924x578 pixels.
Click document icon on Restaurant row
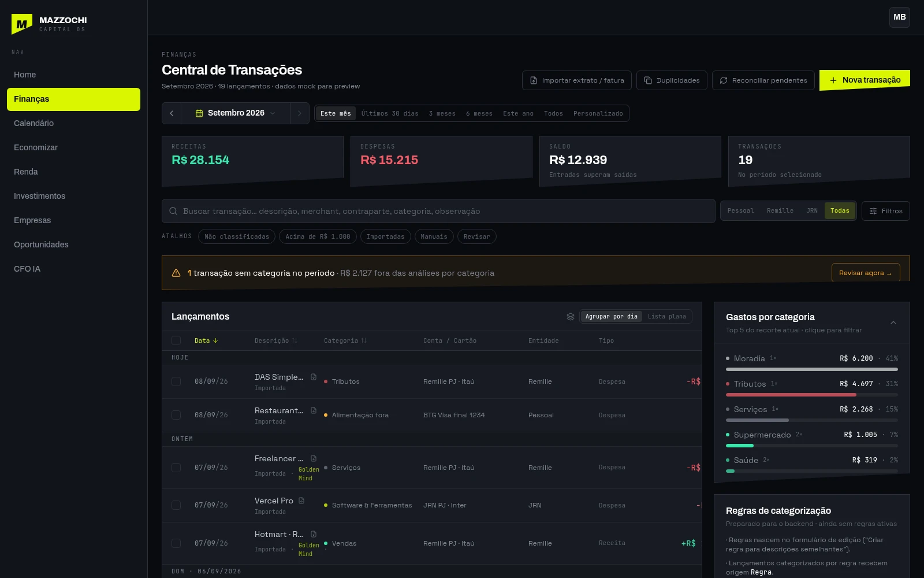pyautogui.click(x=314, y=410)
